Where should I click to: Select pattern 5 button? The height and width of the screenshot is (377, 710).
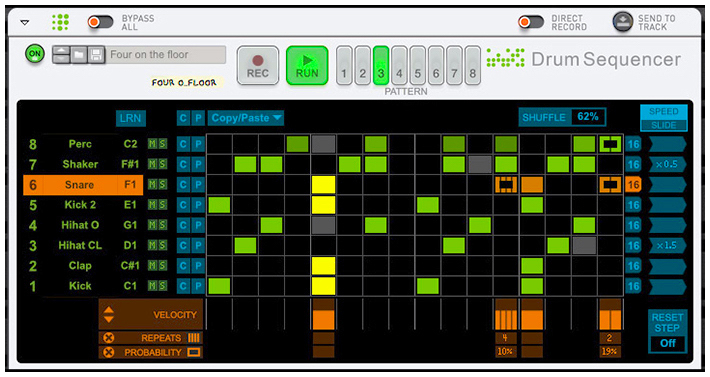click(417, 66)
